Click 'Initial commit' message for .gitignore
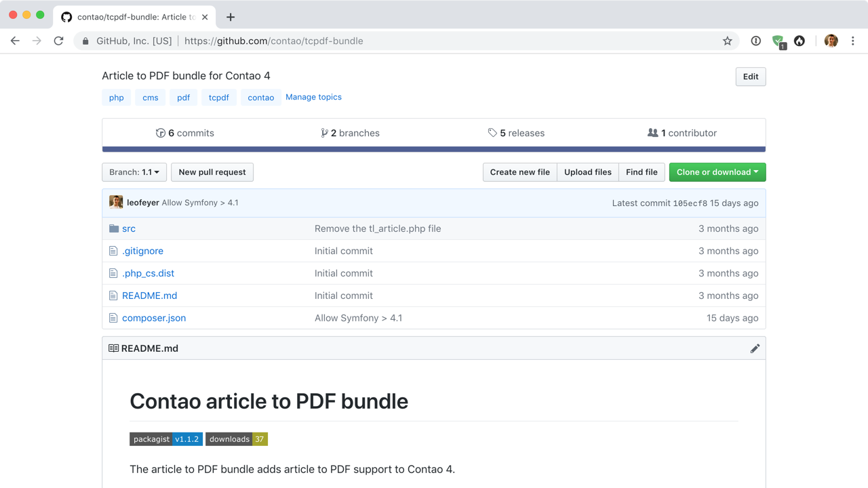 coord(344,251)
